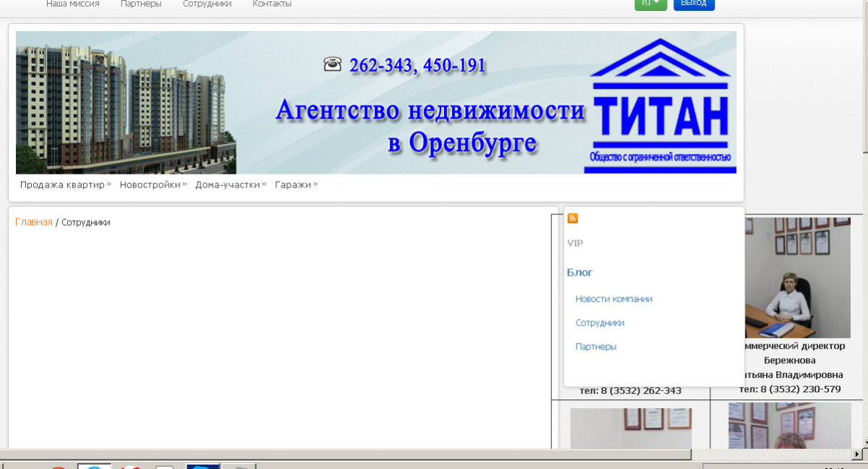Open Сотрудники in the blog sidebar
Image resolution: width=868 pixels, height=469 pixels.
tap(600, 323)
